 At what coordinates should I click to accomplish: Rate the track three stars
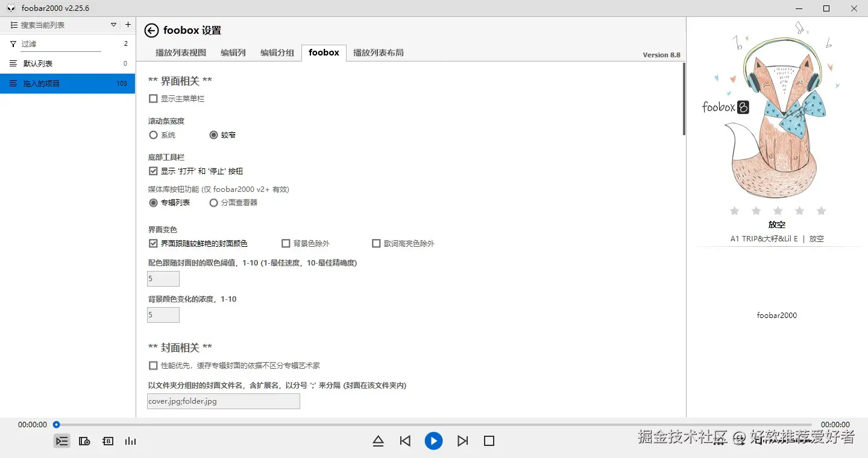778,211
